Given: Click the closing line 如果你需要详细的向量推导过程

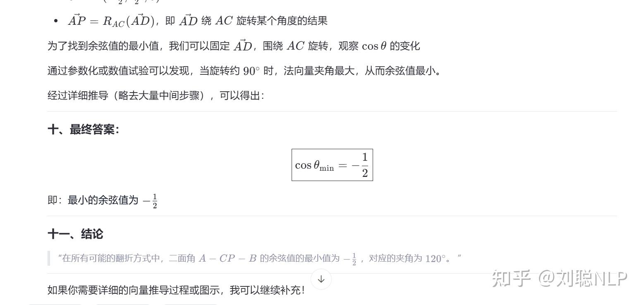Looking at the screenshot, I should click(x=177, y=290).
